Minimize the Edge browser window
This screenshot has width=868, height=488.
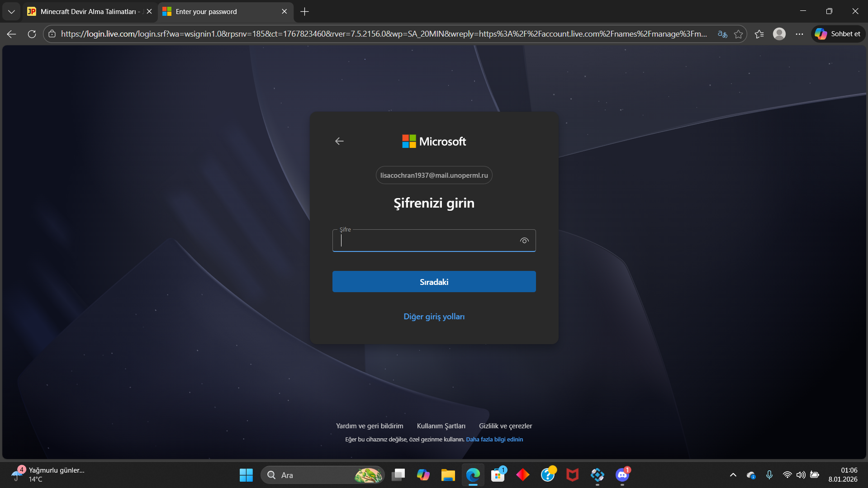(x=803, y=11)
